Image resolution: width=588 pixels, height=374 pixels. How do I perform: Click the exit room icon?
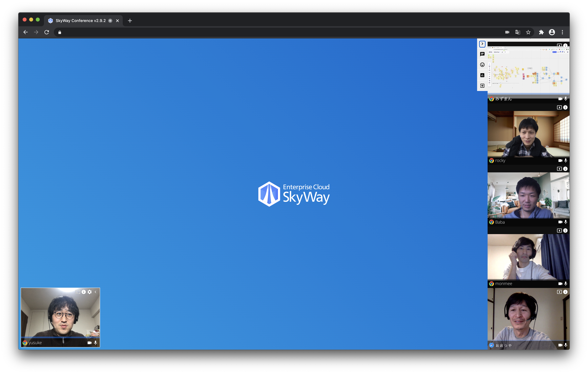tap(482, 86)
